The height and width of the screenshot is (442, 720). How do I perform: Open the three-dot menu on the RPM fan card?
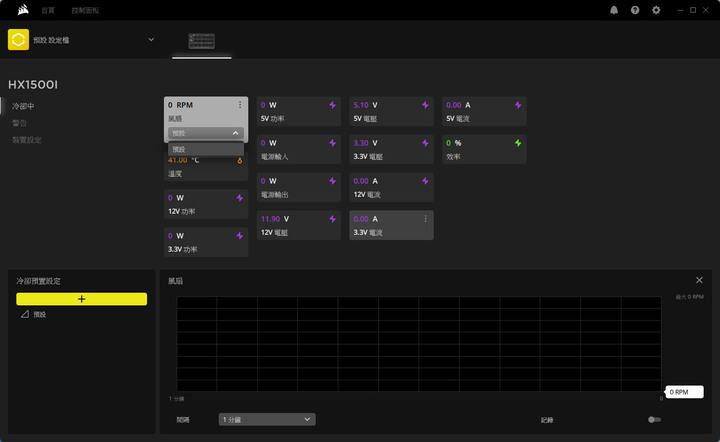click(x=240, y=105)
